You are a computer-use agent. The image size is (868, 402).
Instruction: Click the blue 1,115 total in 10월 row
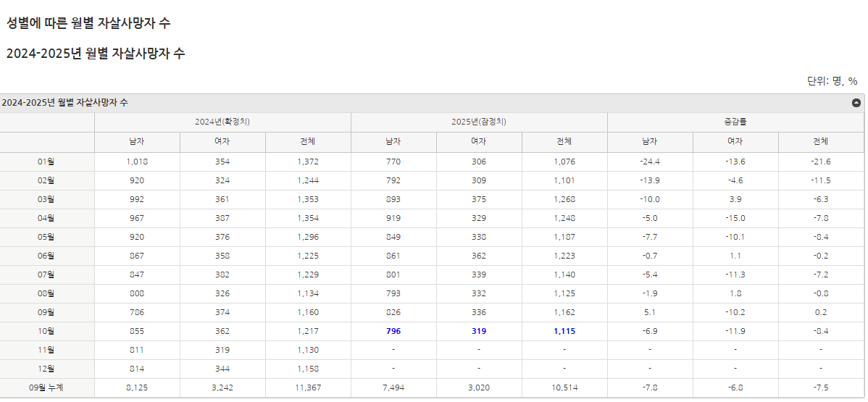click(564, 331)
